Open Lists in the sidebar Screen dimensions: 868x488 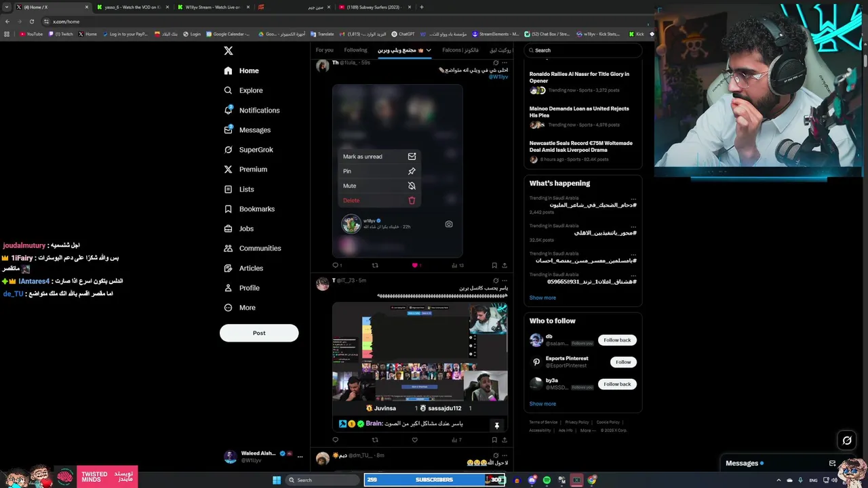239,189
